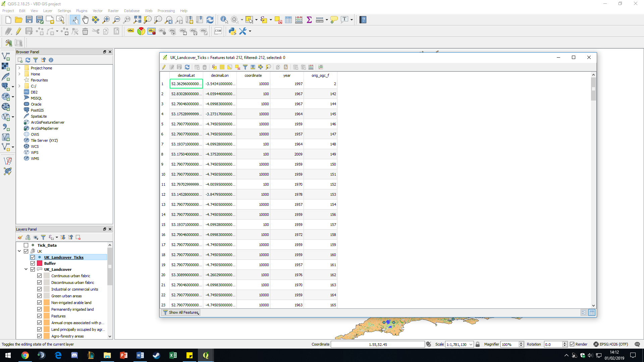Toggle Buffer layer visibility
This screenshot has width=644, height=362.
tap(33, 263)
